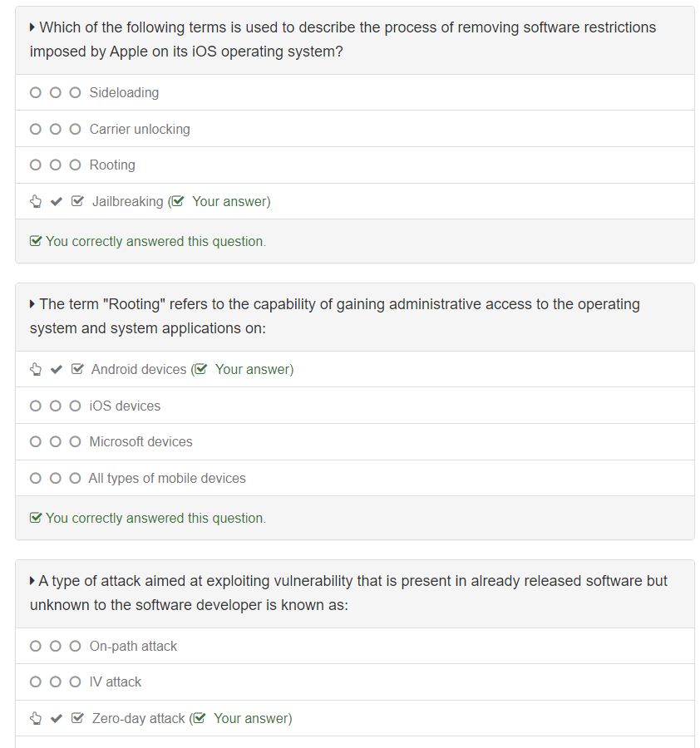Collapse the Rooting question triangle
700x748 pixels.
click(x=32, y=304)
